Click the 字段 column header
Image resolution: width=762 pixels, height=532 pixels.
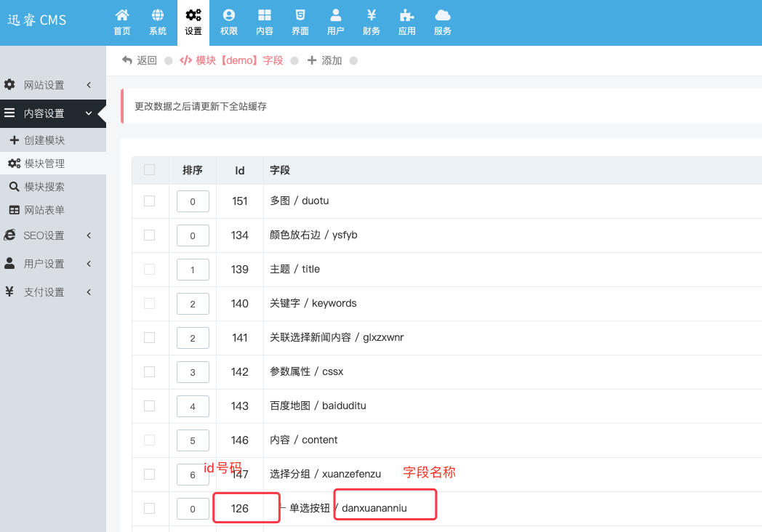point(279,170)
